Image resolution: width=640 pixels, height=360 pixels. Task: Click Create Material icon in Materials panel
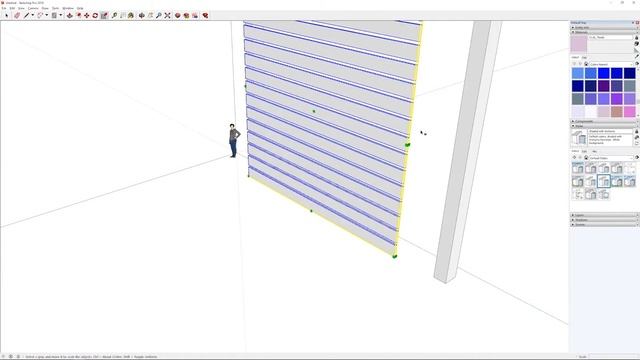(637, 44)
